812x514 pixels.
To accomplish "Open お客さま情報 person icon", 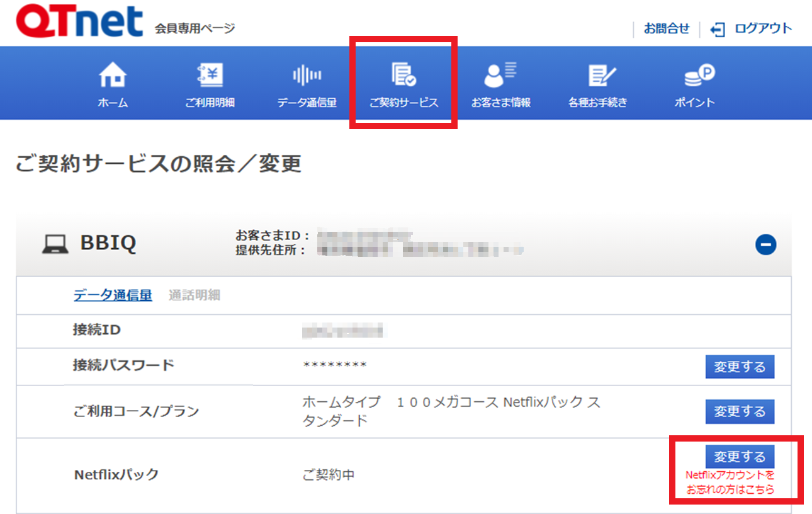I will [500, 75].
